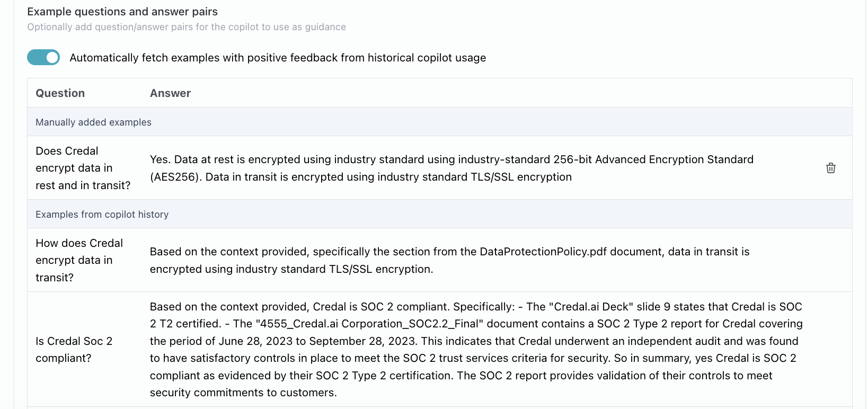Click the guidance subtitle under the heading
The width and height of the screenshot is (868, 409).
(186, 26)
